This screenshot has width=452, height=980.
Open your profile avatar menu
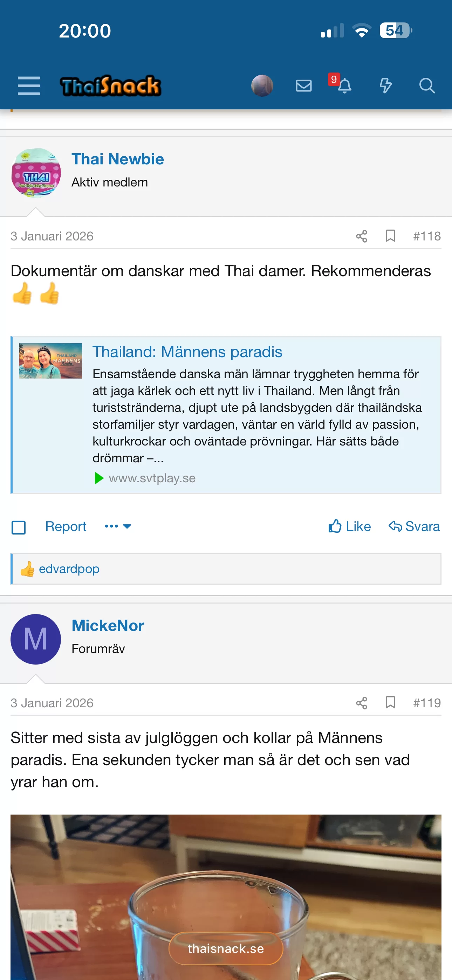pos(262,86)
